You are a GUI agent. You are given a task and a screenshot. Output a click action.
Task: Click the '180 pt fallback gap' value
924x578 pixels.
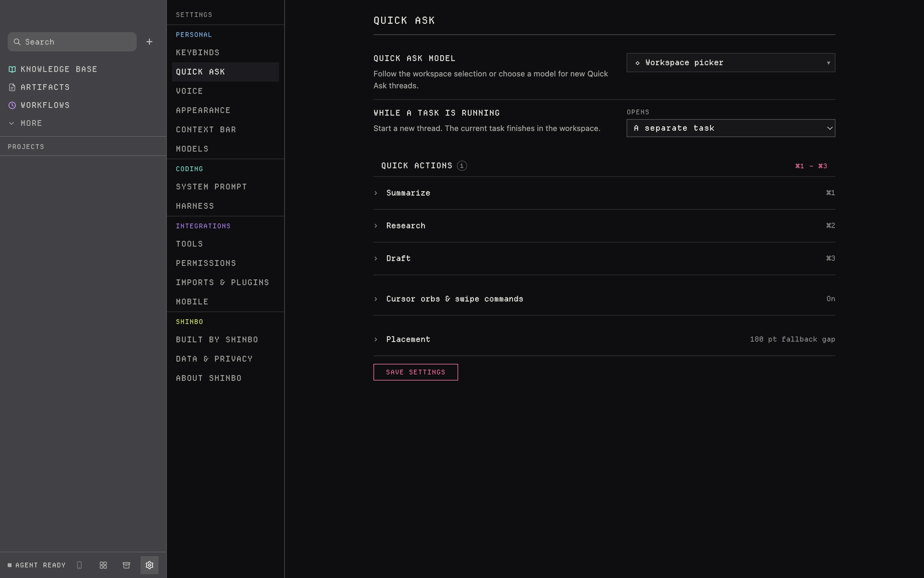click(x=792, y=339)
